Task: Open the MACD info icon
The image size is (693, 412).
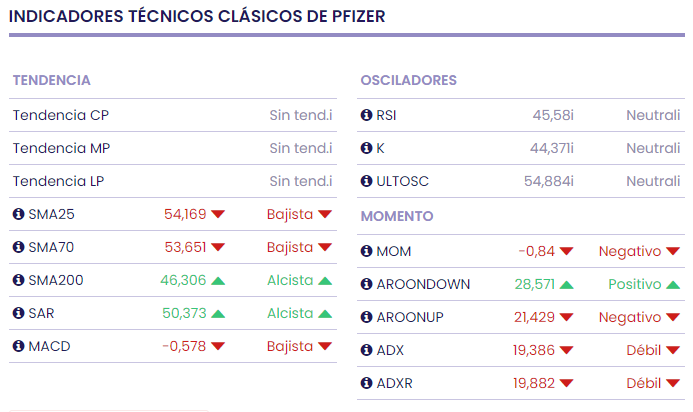Action: pos(18,346)
